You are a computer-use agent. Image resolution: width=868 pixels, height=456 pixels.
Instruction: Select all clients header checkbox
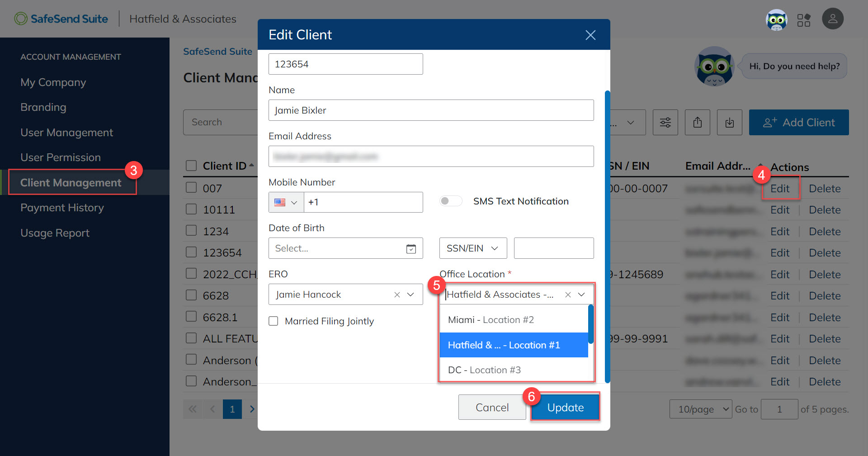[x=191, y=166]
